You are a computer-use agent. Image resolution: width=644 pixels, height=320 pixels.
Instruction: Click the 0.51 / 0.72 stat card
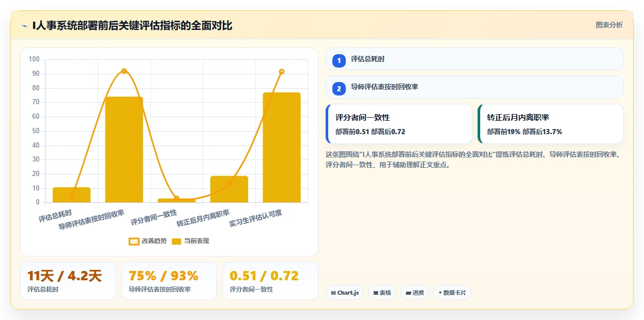[270, 281]
